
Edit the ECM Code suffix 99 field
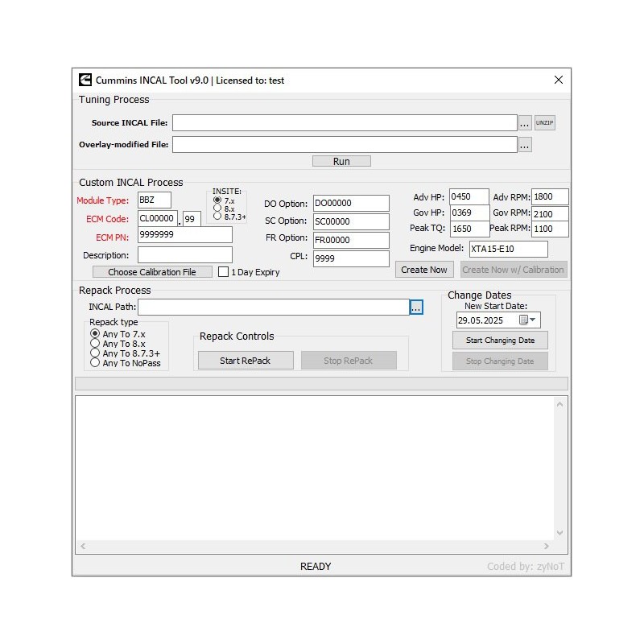pos(192,219)
